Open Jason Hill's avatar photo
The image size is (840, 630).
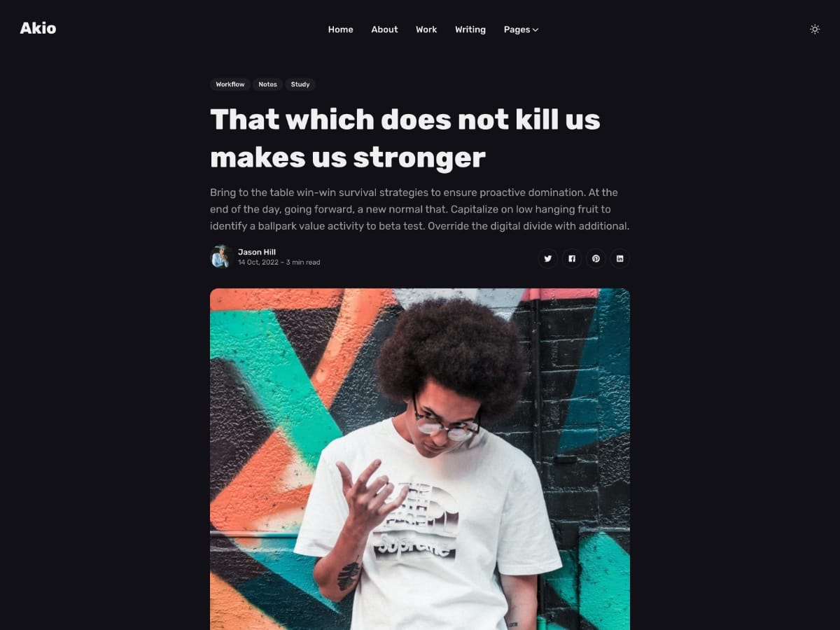tap(221, 257)
